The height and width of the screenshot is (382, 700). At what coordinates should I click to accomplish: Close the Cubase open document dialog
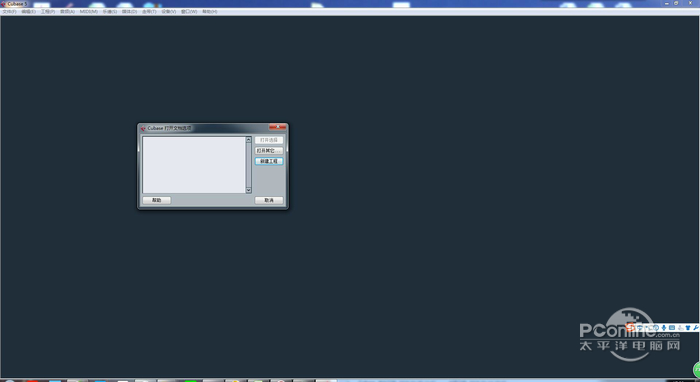277,127
